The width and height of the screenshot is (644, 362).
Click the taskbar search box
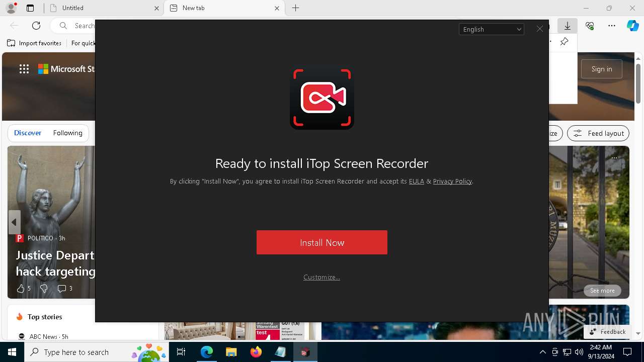click(x=97, y=352)
